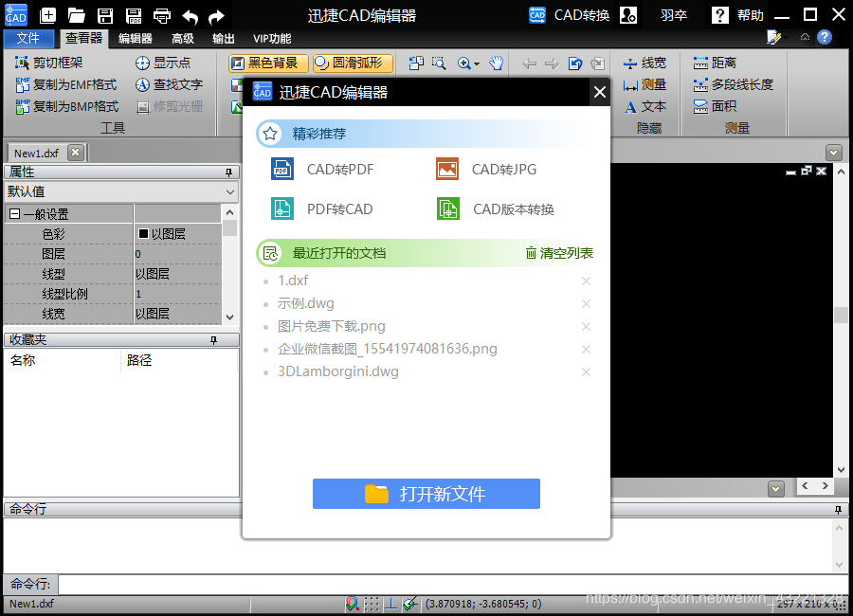Viewport: 853px width, 616px height.
Task: Print the drawing using the printer icon
Action: (x=161, y=15)
